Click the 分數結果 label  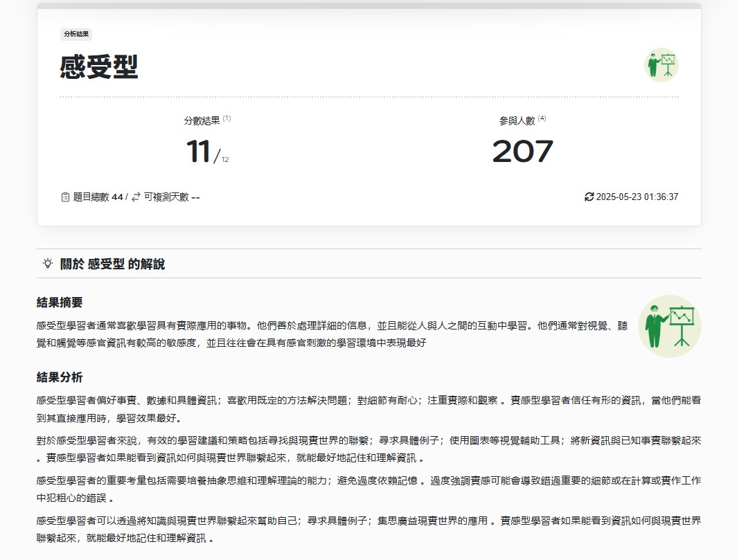202,120
